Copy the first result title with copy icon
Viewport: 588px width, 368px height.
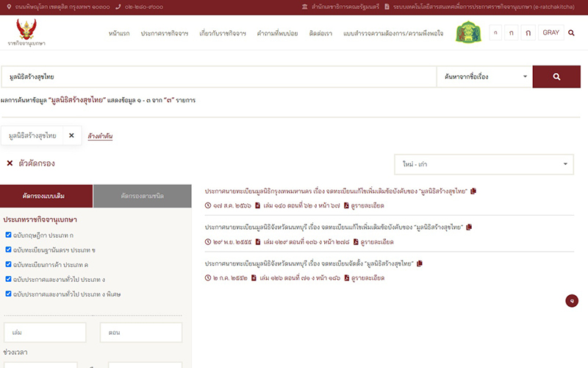pyautogui.click(x=473, y=191)
